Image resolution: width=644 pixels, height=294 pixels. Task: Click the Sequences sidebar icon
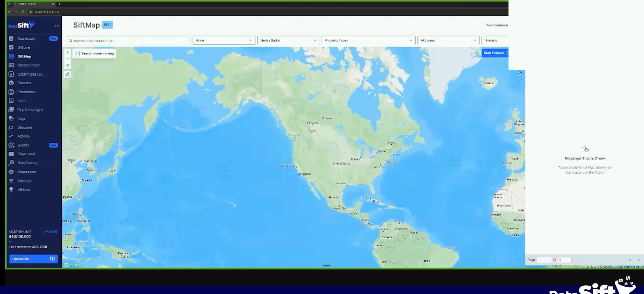[11, 172]
